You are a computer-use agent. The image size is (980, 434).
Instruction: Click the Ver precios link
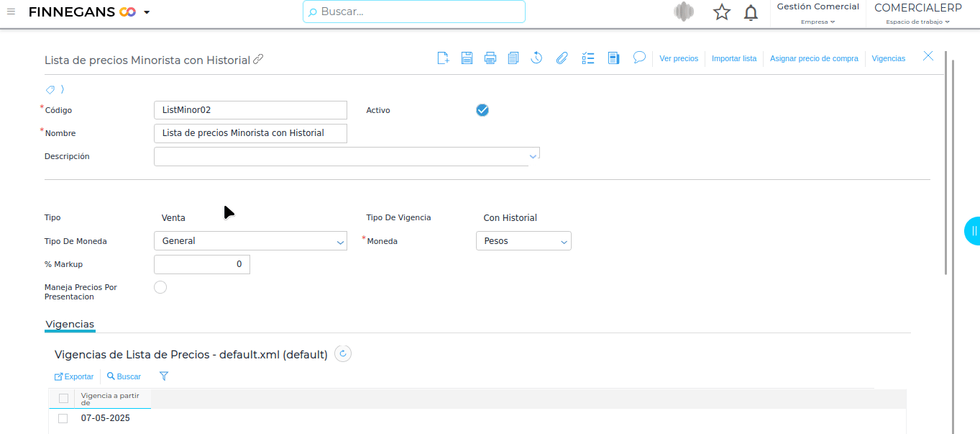(x=679, y=58)
